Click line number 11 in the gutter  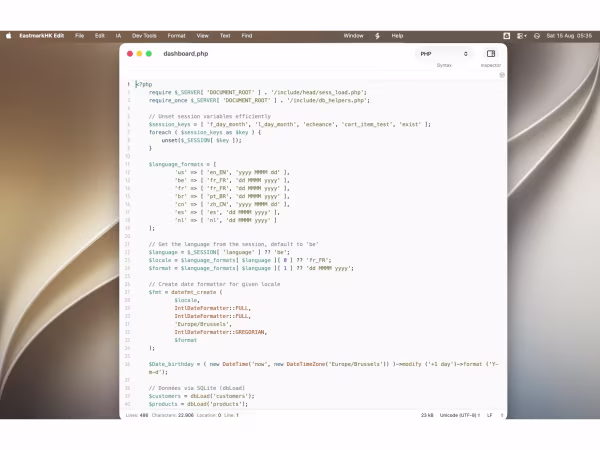click(x=128, y=164)
